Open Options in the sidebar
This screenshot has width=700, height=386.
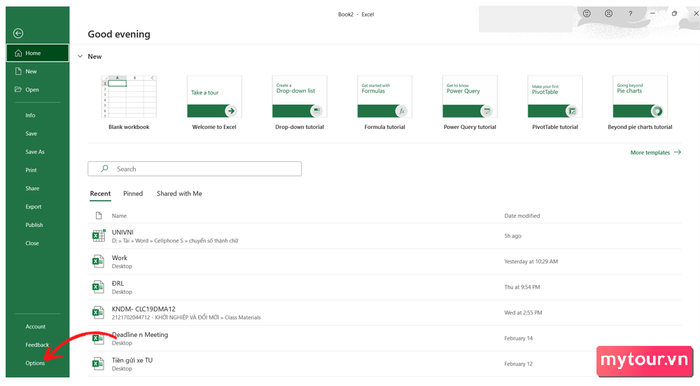35,363
